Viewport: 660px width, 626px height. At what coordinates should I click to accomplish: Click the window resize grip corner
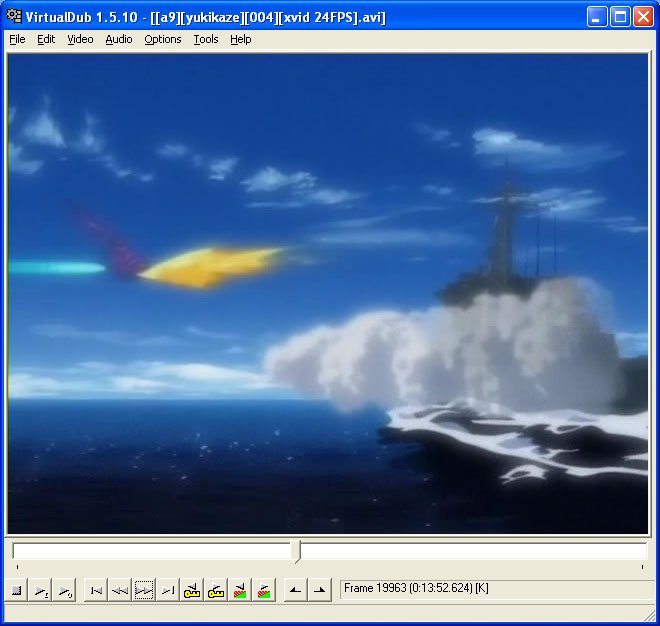click(x=650, y=615)
